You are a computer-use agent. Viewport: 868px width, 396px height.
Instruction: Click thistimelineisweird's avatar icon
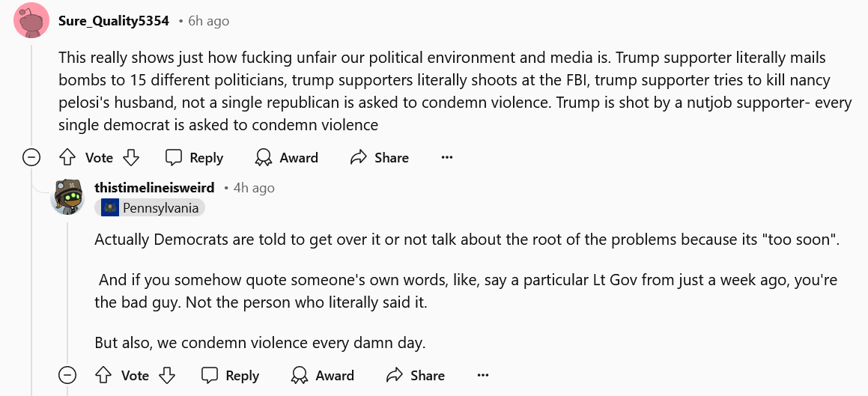coord(67,197)
